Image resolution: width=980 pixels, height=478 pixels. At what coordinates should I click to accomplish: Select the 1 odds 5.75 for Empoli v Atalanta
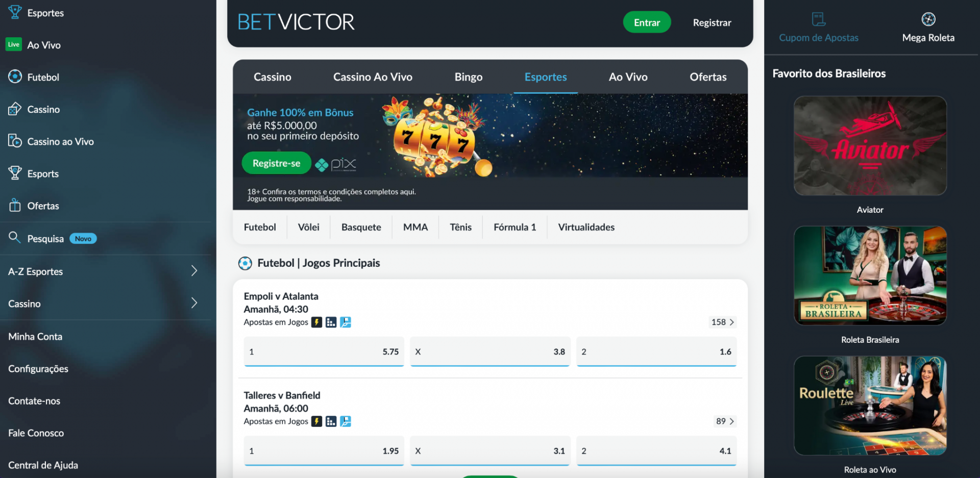[x=324, y=351]
